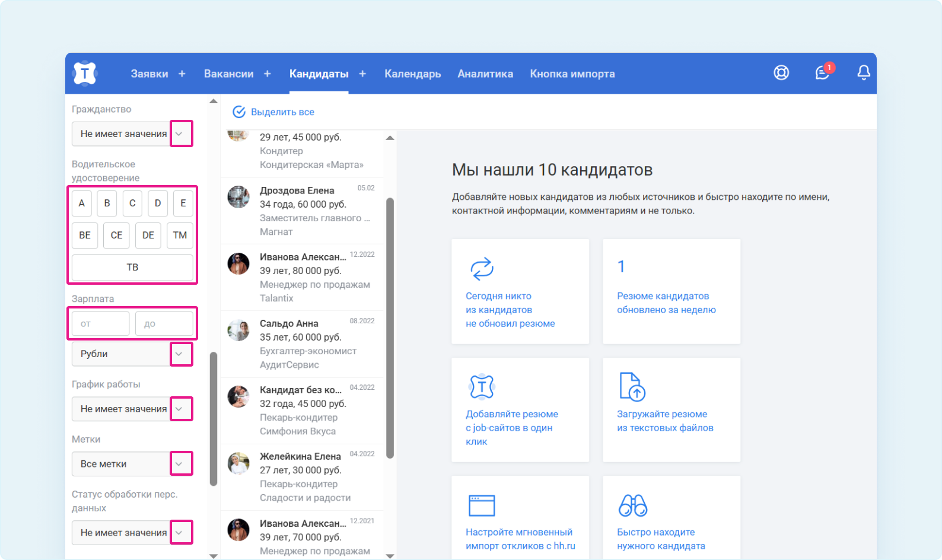Add a candidate via the plus icon
This screenshot has width=942, height=560.
[x=362, y=74]
